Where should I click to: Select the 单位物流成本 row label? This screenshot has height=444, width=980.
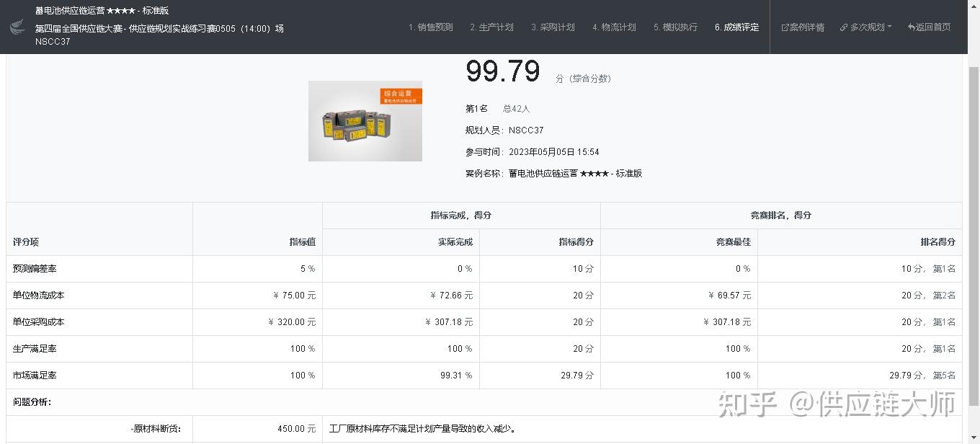click(39, 296)
